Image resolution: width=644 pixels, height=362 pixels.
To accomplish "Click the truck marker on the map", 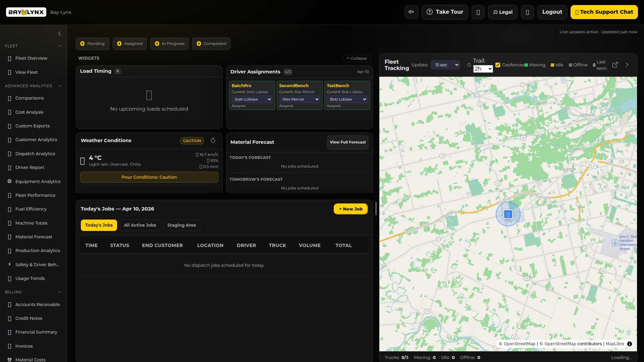I will tap(508, 214).
